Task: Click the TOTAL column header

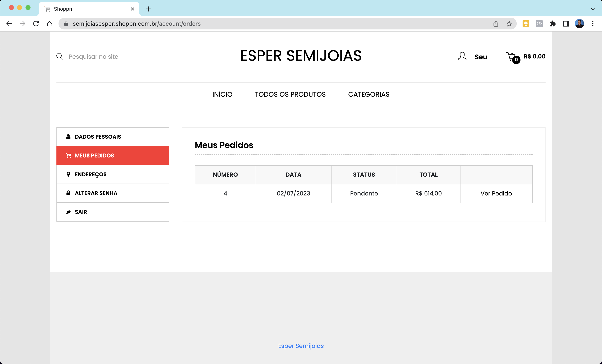Action: 429,175
